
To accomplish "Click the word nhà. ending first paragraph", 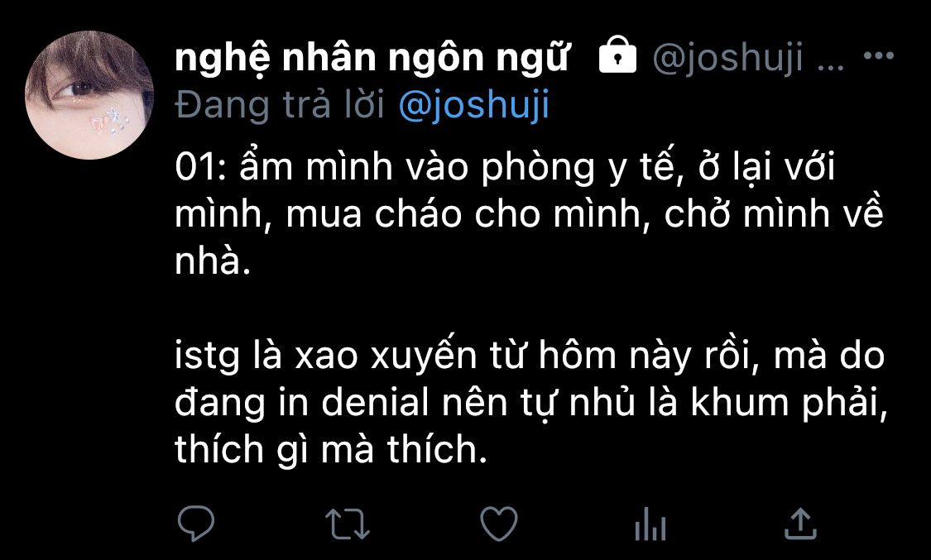I will coord(213,260).
